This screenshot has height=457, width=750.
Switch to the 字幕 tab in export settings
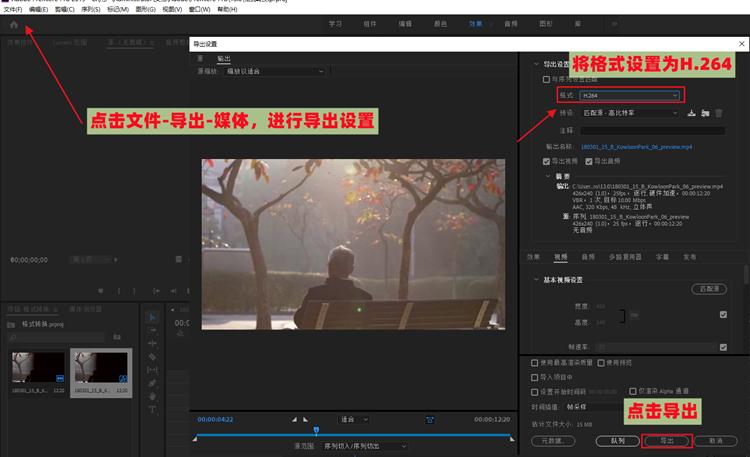click(662, 257)
